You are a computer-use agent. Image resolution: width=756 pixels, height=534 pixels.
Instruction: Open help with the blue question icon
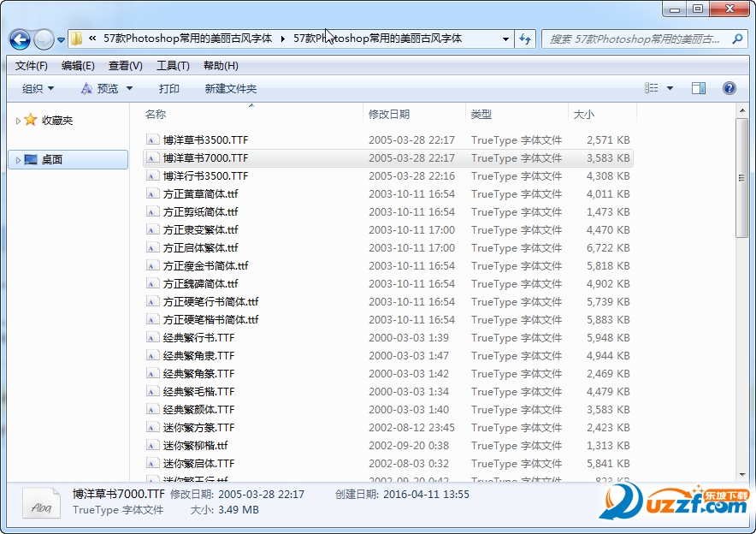(x=729, y=88)
